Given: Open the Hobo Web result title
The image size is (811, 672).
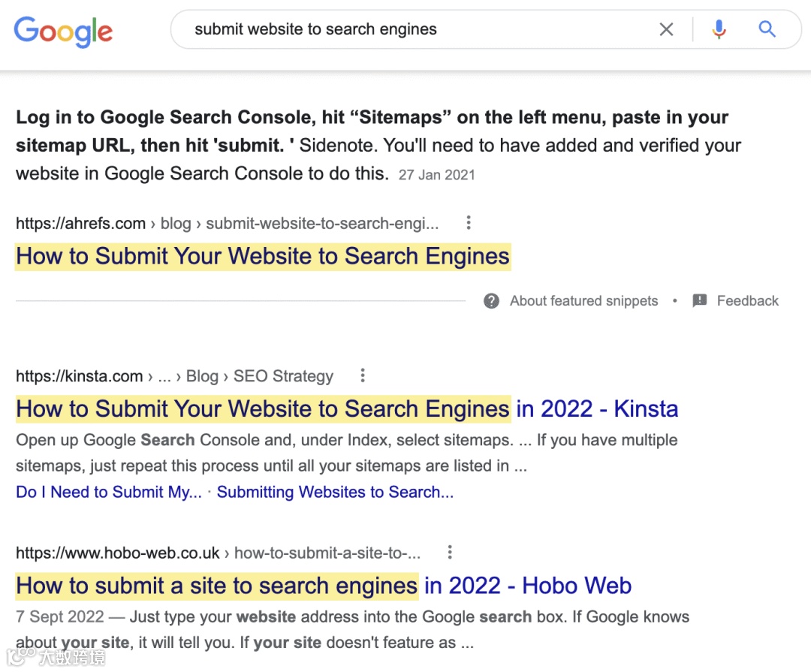Looking at the screenshot, I should tap(324, 586).
